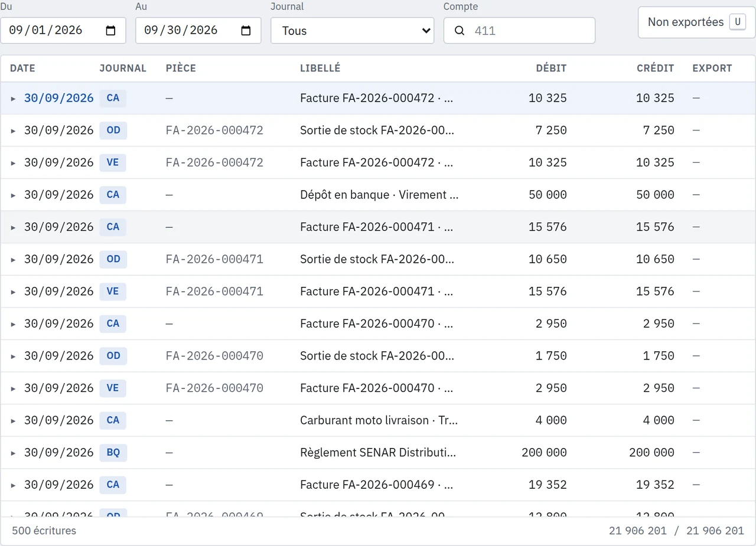Click the EXPORT column header
The image size is (756, 546).
point(712,68)
